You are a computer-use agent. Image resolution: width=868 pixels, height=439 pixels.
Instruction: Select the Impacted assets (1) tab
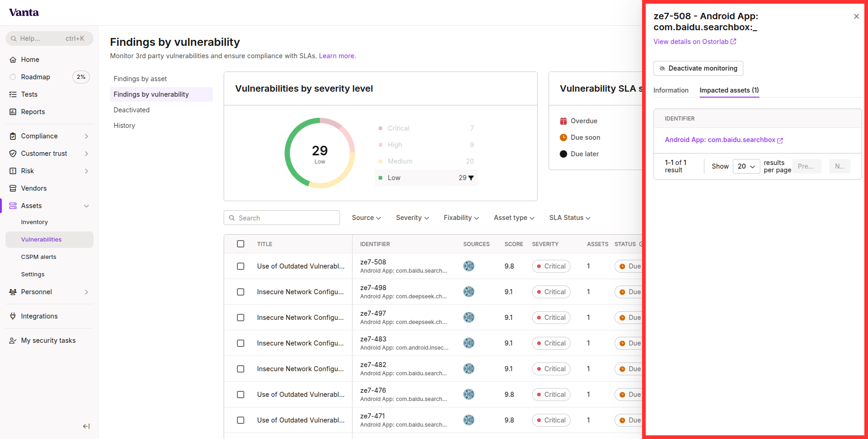pos(729,90)
